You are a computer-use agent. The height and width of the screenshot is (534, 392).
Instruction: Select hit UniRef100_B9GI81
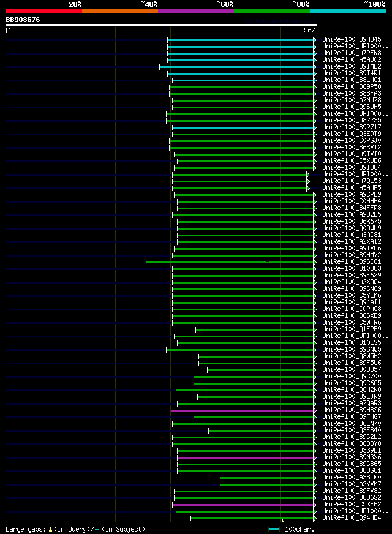pos(352,262)
